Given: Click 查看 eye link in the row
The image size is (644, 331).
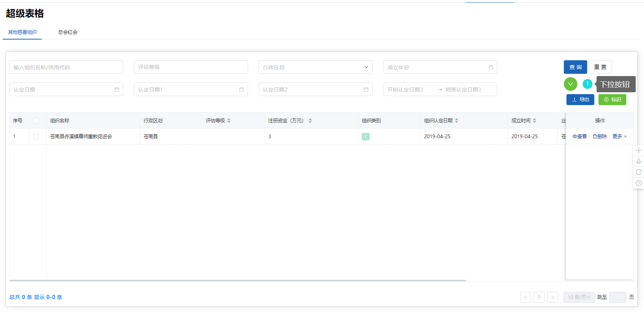Looking at the screenshot, I should coord(580,136).
